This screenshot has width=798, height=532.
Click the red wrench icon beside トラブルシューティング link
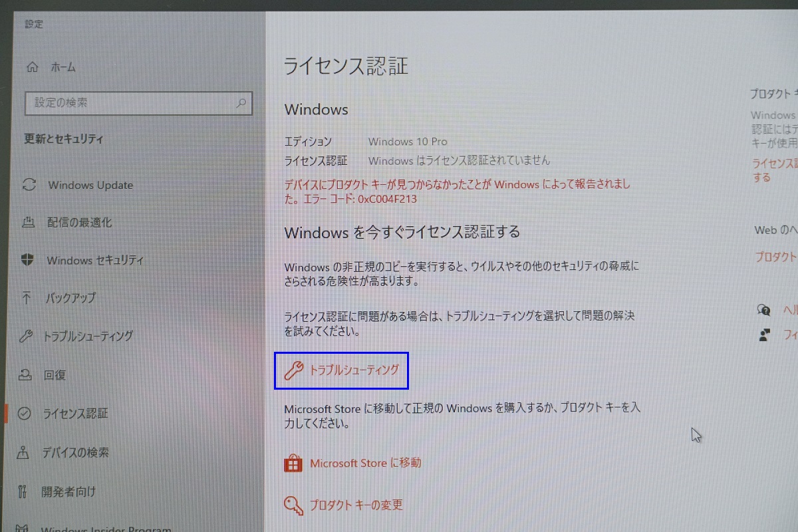point(294,370)
